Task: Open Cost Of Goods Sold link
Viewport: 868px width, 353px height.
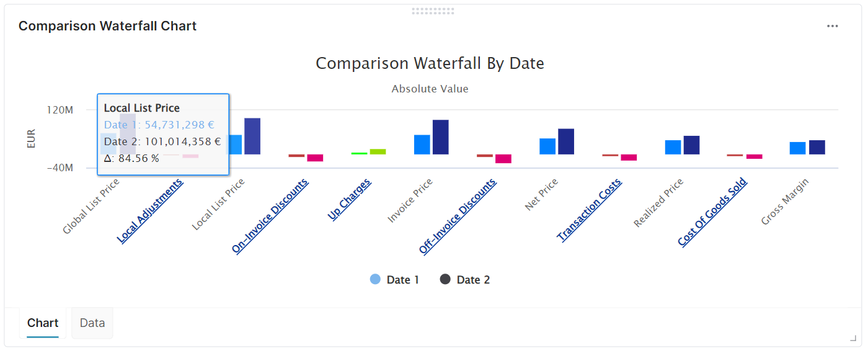Action: pos(712,212)
